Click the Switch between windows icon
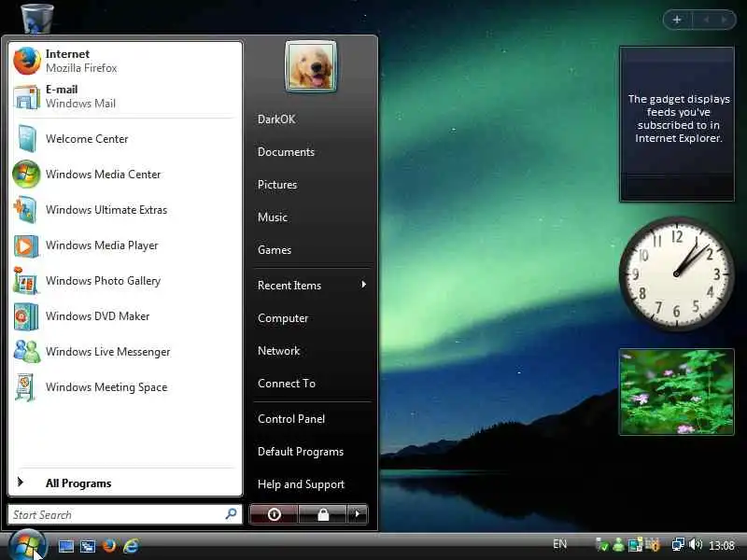Image resolution: width=747 pixels, height=560 pixels. (x=88, y=546)
